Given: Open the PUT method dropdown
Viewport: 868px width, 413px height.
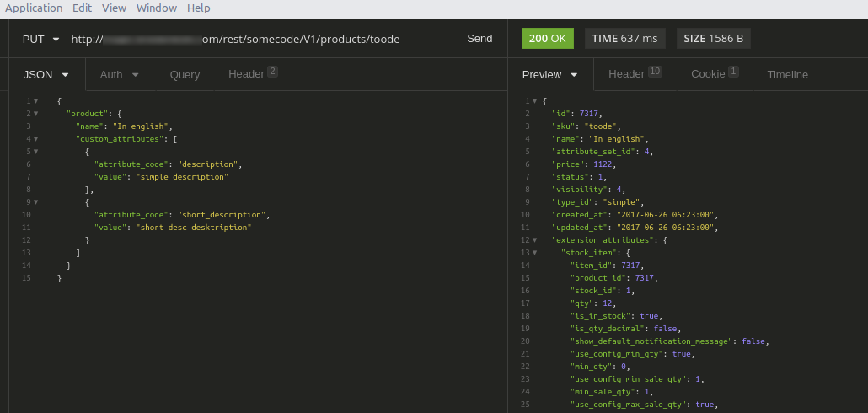Looking at the screenshot, I should (40, 40).
